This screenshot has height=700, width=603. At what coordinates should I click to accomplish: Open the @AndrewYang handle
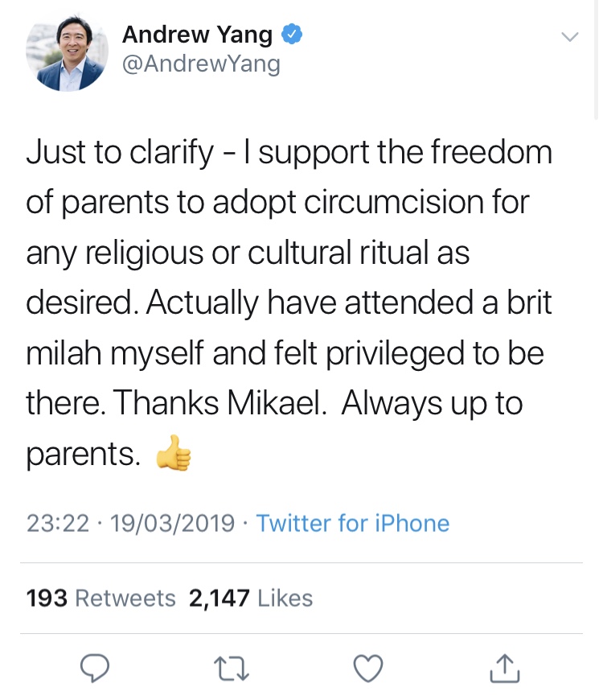point(201,64)
